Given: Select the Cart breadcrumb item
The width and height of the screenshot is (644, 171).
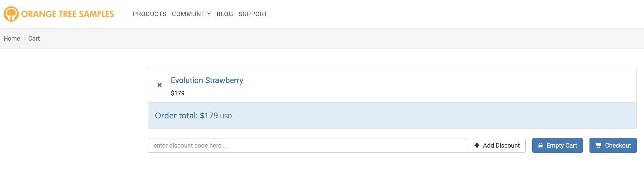Looking at the screenshot, I should 34,39.
